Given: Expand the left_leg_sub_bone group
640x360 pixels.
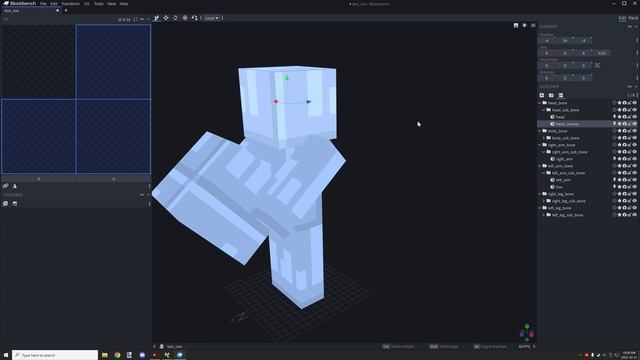Looking at the screenshot, I should point(544,215).
